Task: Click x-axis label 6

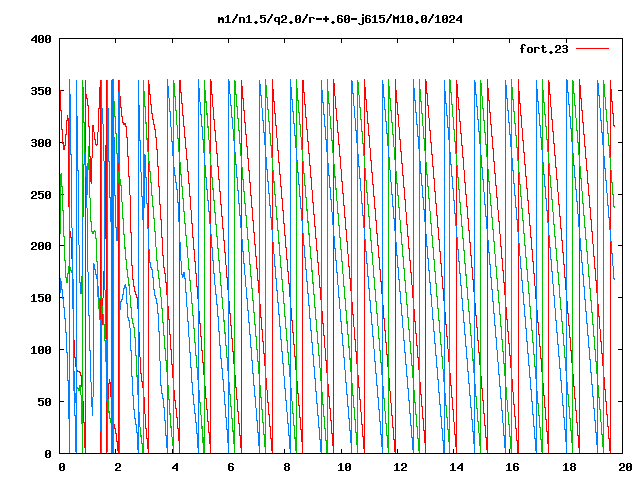Action: coord(231,467)
